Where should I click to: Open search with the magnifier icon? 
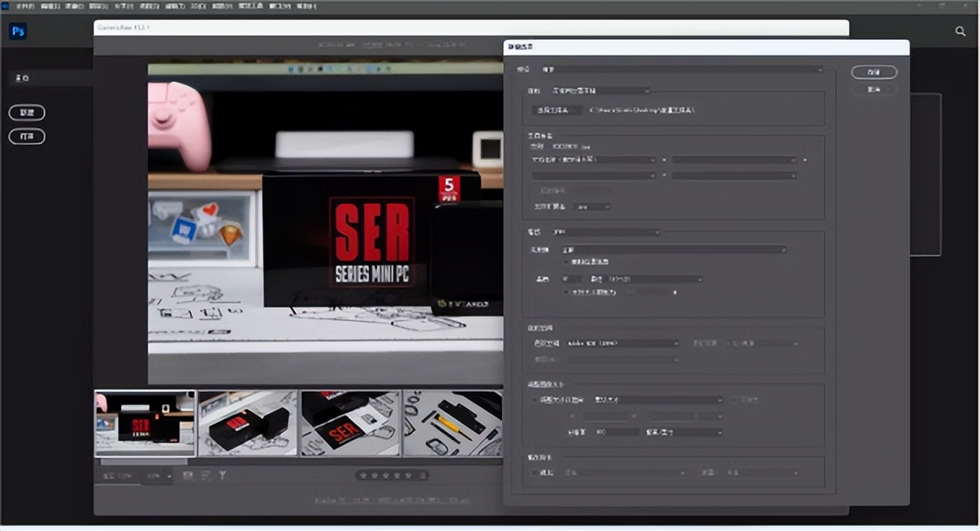coord(960,32)
